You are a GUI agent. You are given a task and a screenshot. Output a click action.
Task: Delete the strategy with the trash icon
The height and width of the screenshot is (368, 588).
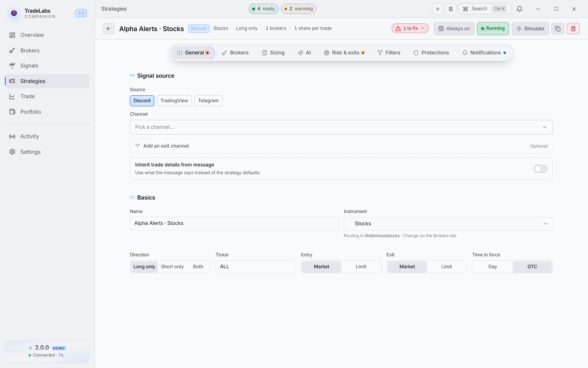tap(573, 28)
